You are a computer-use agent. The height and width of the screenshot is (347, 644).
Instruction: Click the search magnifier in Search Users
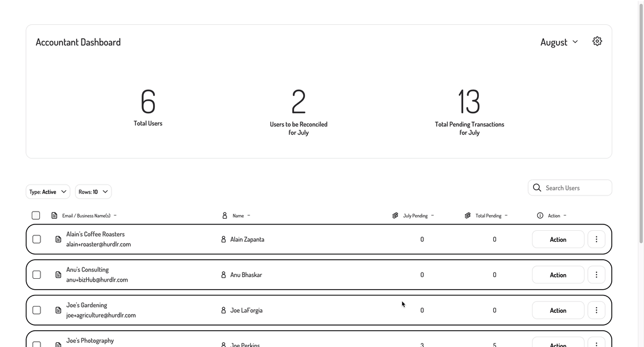(x=537, y=187)
